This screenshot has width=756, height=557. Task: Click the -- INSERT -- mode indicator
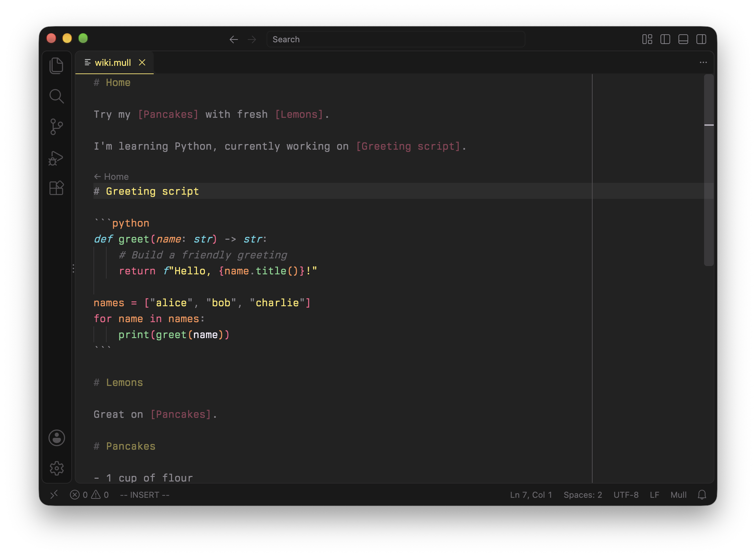click(x=145, y=495)
